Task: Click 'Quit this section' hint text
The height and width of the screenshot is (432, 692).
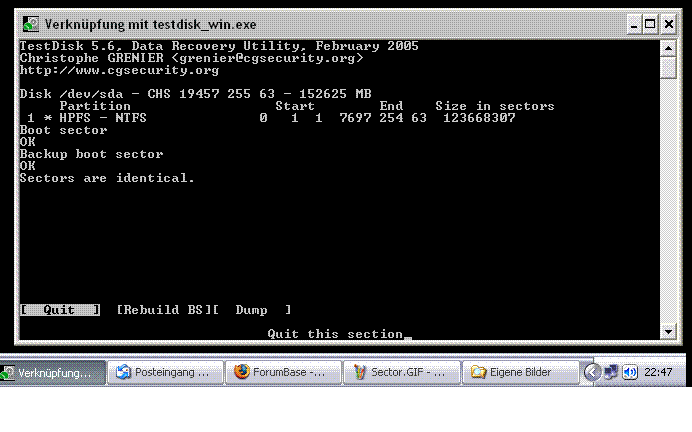Action: point(335,334)
